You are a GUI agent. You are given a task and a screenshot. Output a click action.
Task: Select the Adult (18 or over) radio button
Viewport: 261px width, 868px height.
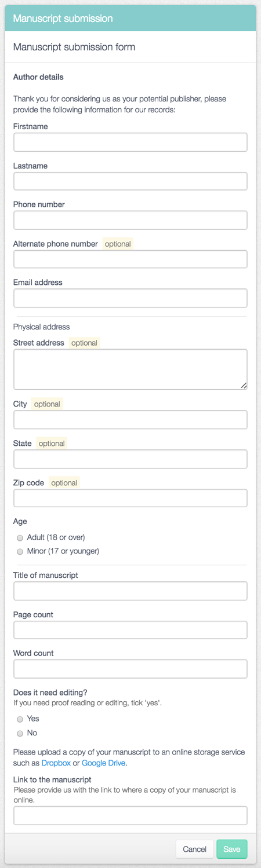click(x=20, y=538)
